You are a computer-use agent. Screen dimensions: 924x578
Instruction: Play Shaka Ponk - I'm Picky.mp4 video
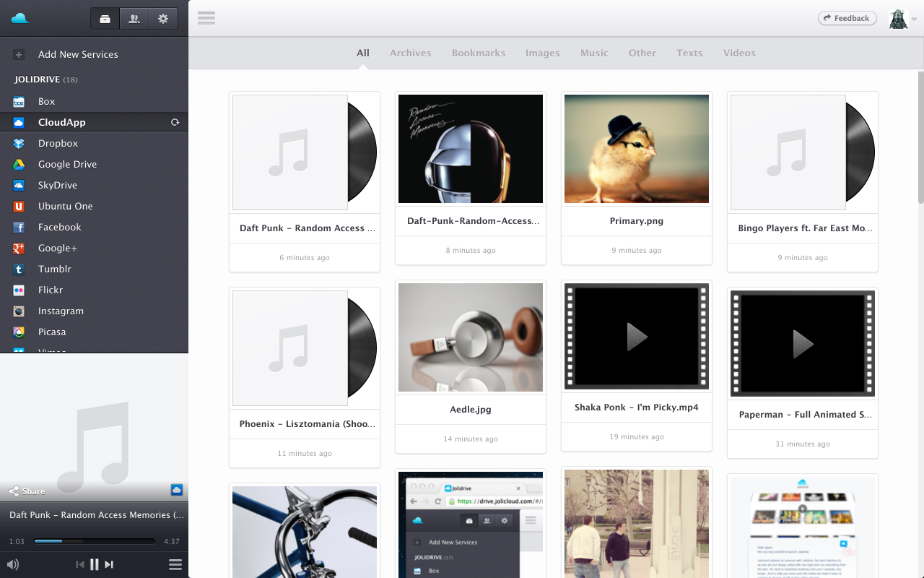tap(637, 337)
